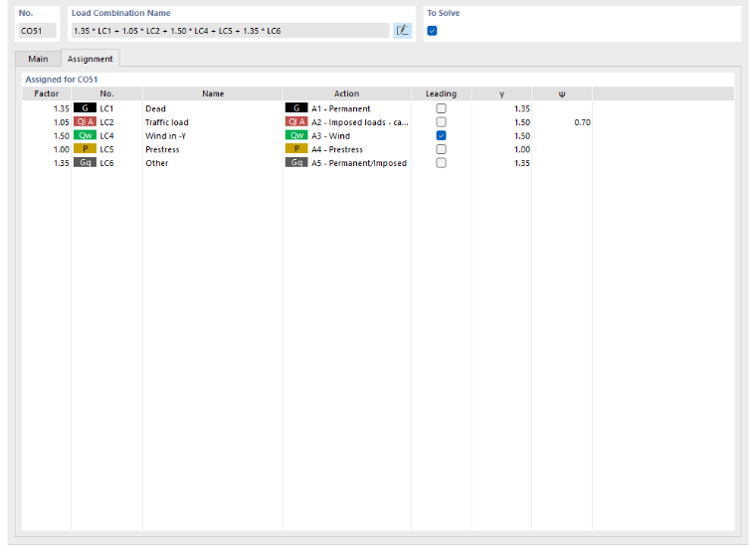Click the 'A3 - Wind' action text

pos(330,136)
